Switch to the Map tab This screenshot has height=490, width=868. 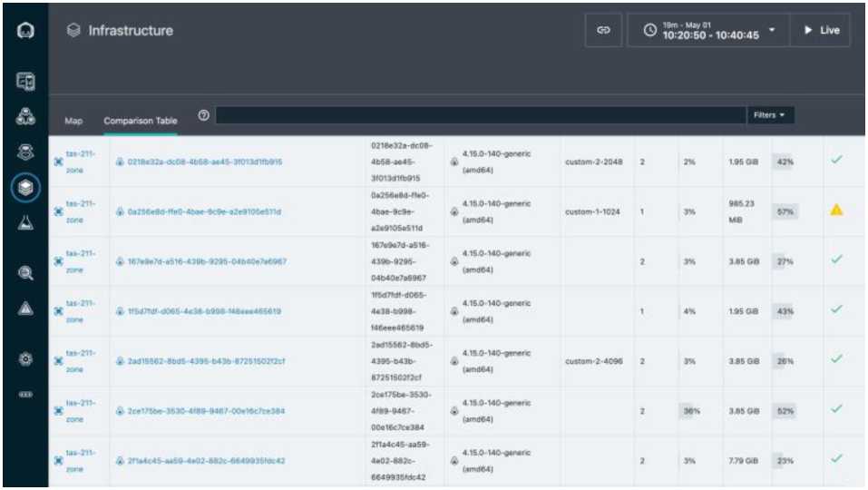73,121
